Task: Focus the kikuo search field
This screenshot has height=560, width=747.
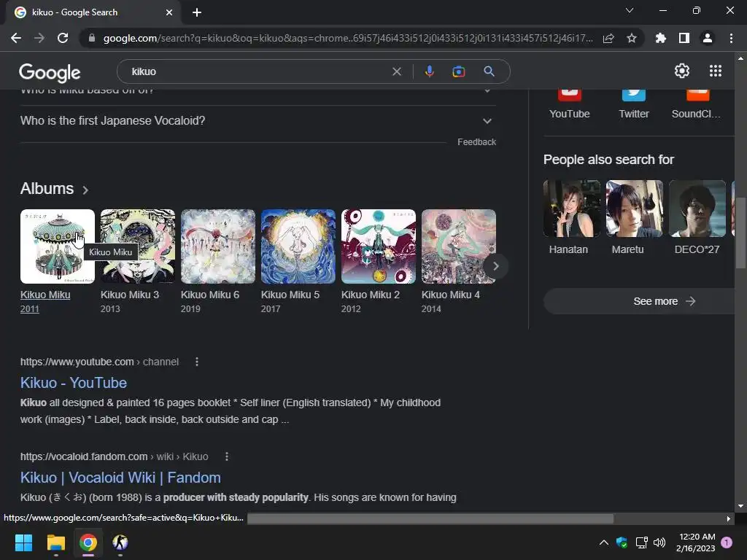Action: (258, 71)
